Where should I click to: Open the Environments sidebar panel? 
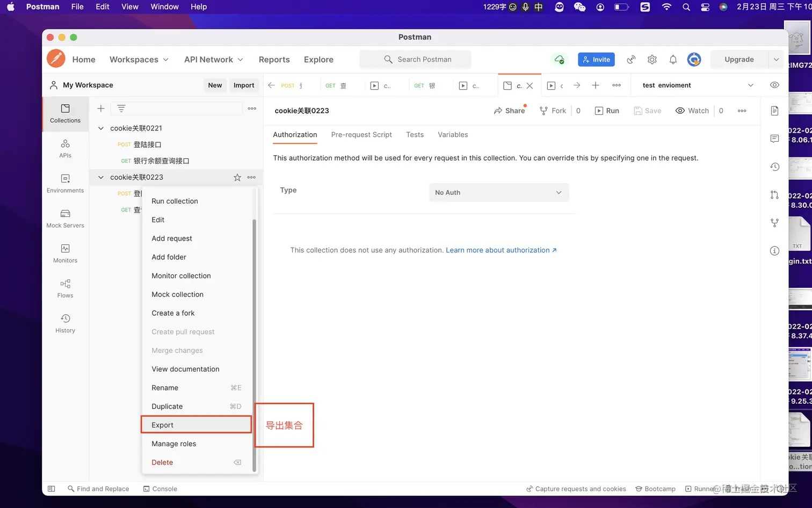65,184
